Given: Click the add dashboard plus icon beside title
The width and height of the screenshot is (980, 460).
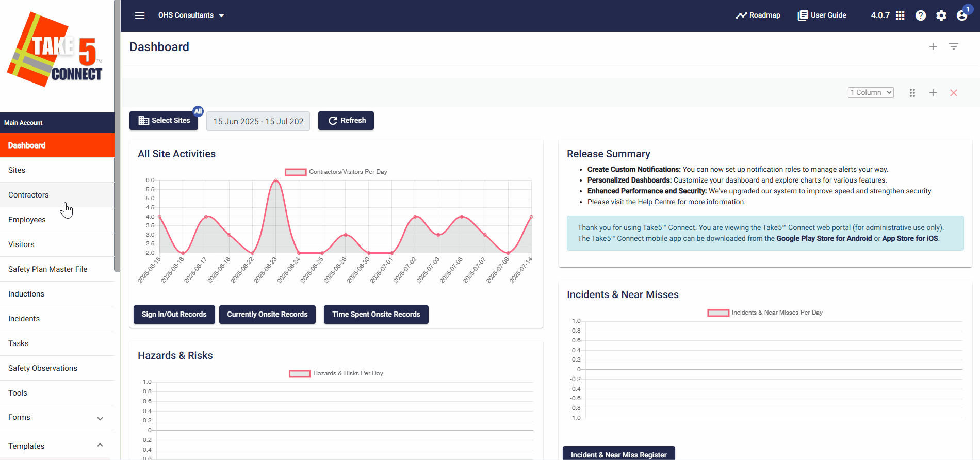Looking at the screenshot, I should [933, 46].
